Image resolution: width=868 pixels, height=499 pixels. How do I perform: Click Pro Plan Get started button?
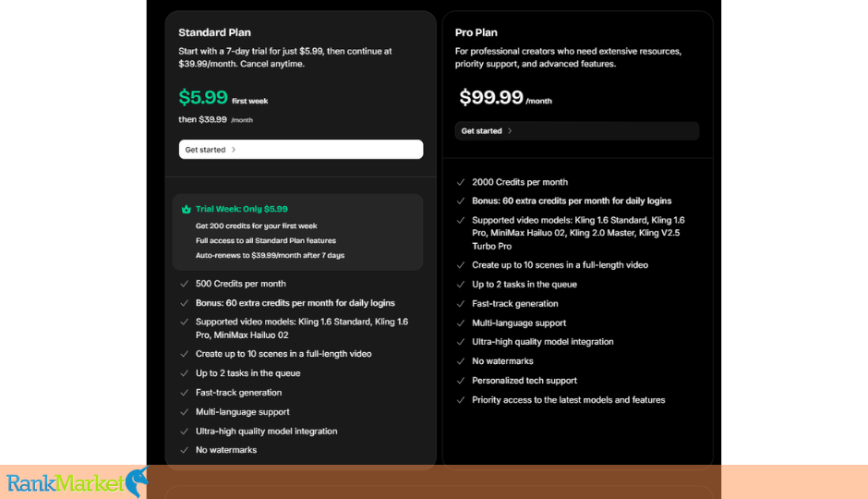click(577, 130)
